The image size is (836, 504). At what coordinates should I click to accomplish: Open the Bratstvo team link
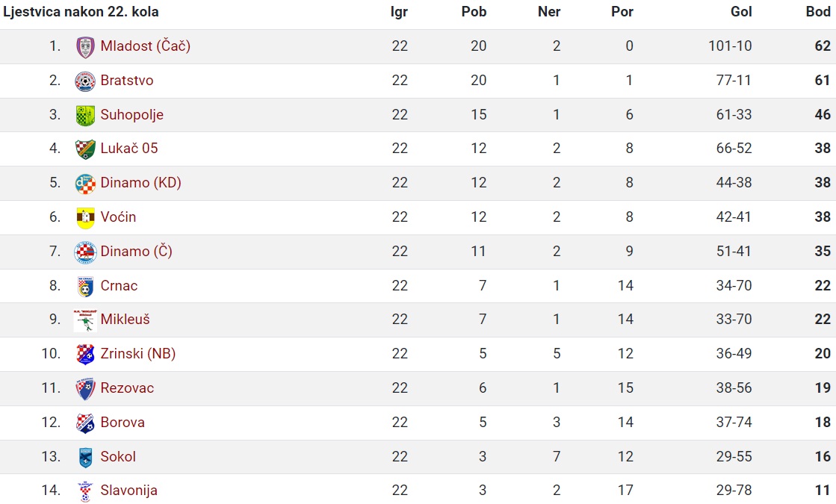pyautogui.click(x=127, y=81)
